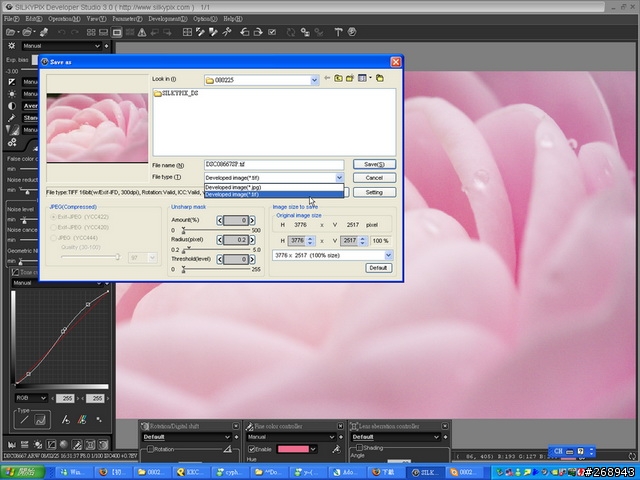Select JPEG (YCC444) radio option
This screenshot has height=480, width=640.
[x=53, y=238]
